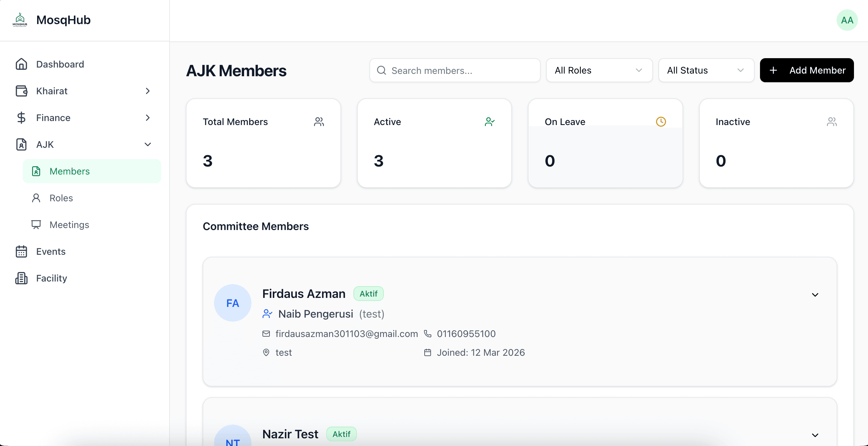Click the search magnifier icon
The height and width of the screenshot is (446, 868).
click(381, 70)
